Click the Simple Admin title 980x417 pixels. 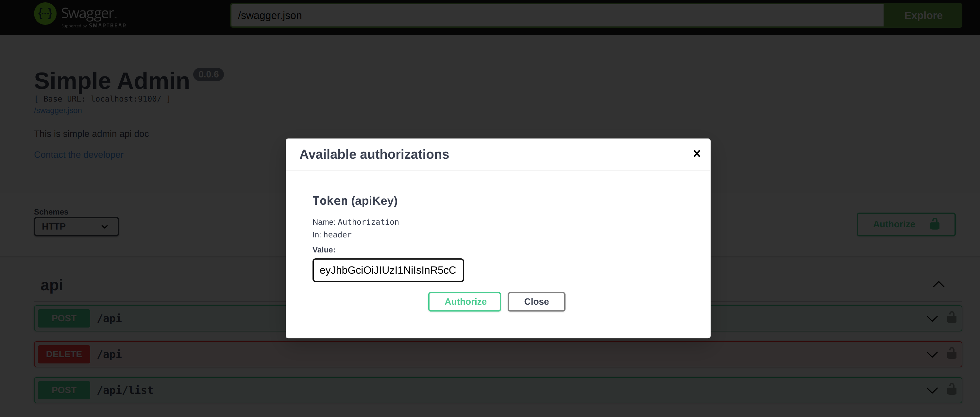pos(112,81)
